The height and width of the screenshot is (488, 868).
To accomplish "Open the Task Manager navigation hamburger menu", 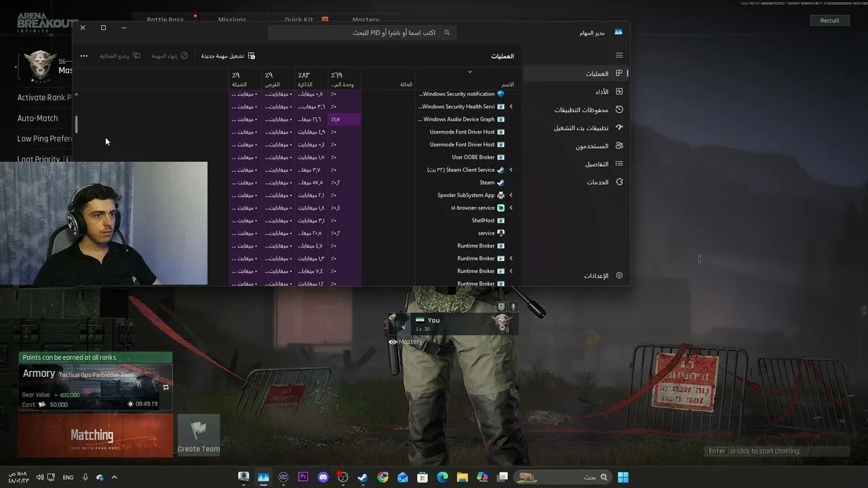I will [x=619, y=56].
